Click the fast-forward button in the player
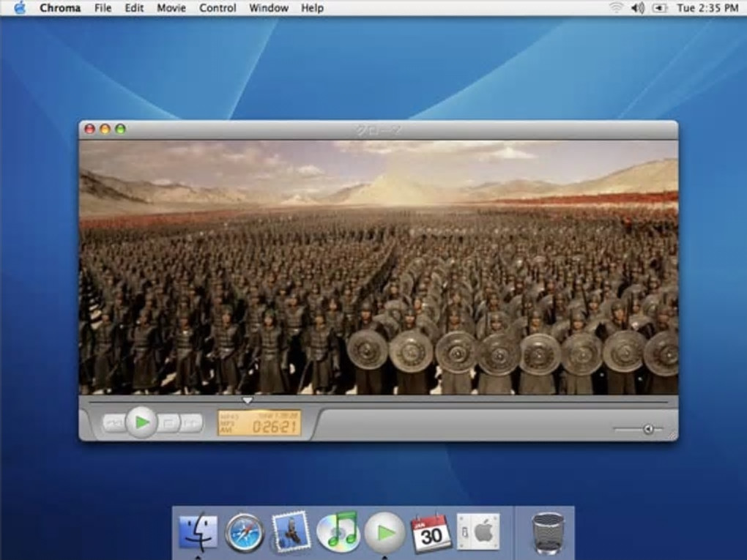 tap(192, 423)
